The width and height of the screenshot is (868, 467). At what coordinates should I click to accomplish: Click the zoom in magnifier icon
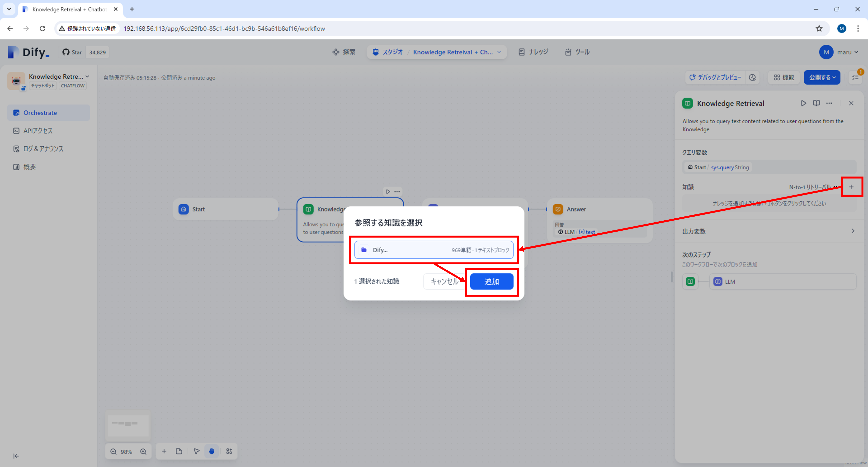pos(144,451)
